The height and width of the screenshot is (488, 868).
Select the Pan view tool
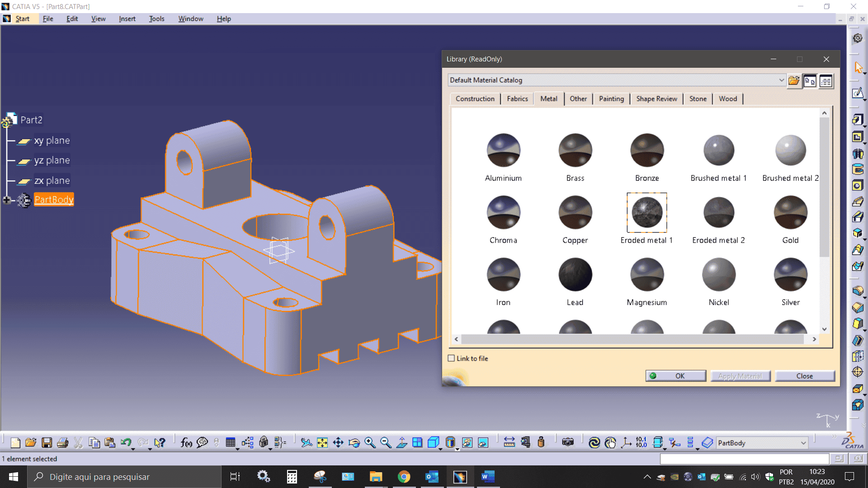(338, 443)
